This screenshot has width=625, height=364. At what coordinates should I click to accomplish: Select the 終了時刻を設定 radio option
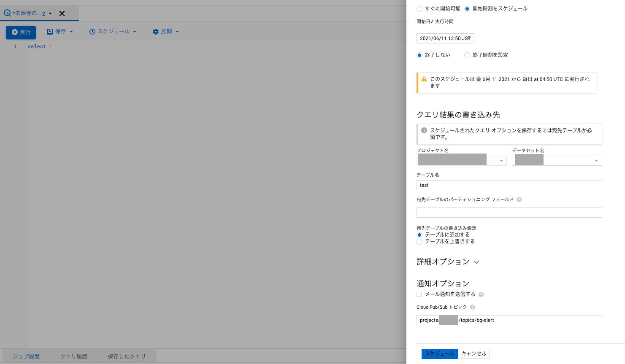pos(467,55)
